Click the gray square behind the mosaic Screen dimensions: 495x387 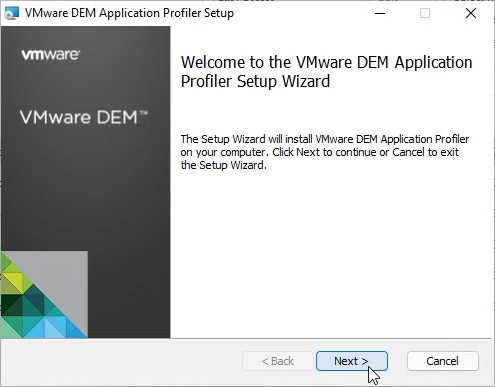tap(63, 273)
